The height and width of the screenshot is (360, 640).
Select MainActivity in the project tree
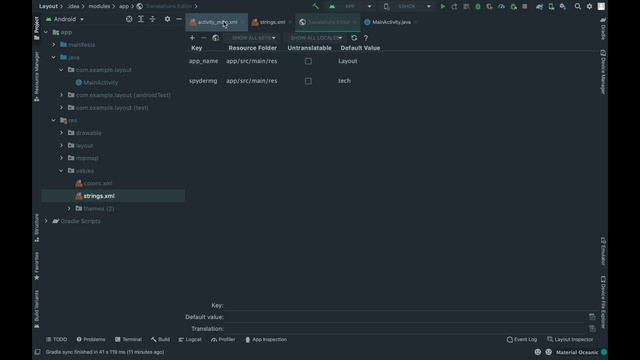coord(100,82)
